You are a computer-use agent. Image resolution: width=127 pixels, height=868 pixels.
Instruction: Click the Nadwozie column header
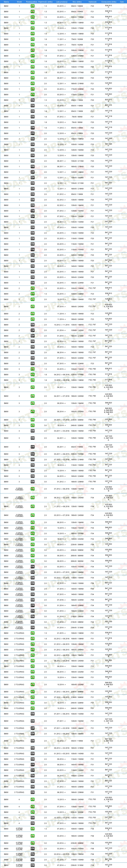click(92, 2)
